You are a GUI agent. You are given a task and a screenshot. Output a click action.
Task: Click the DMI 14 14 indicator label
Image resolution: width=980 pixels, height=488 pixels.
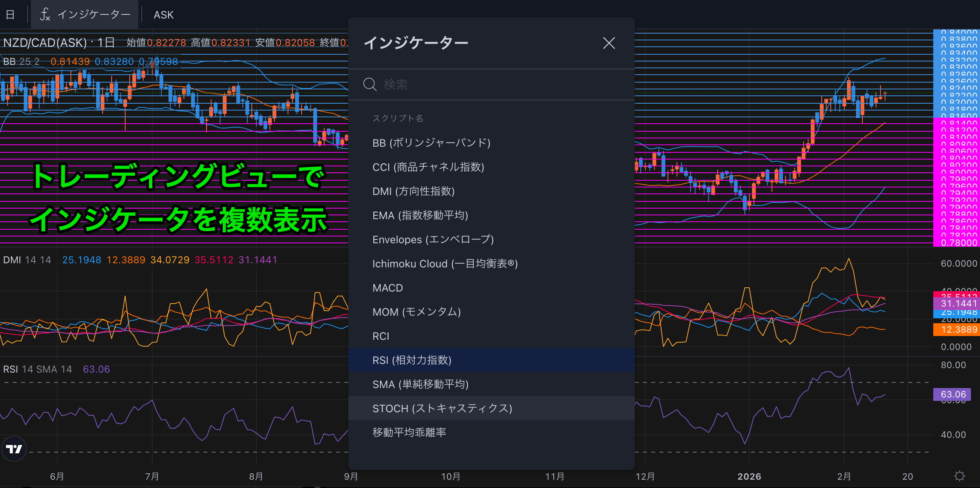click(x=27, y=260)
